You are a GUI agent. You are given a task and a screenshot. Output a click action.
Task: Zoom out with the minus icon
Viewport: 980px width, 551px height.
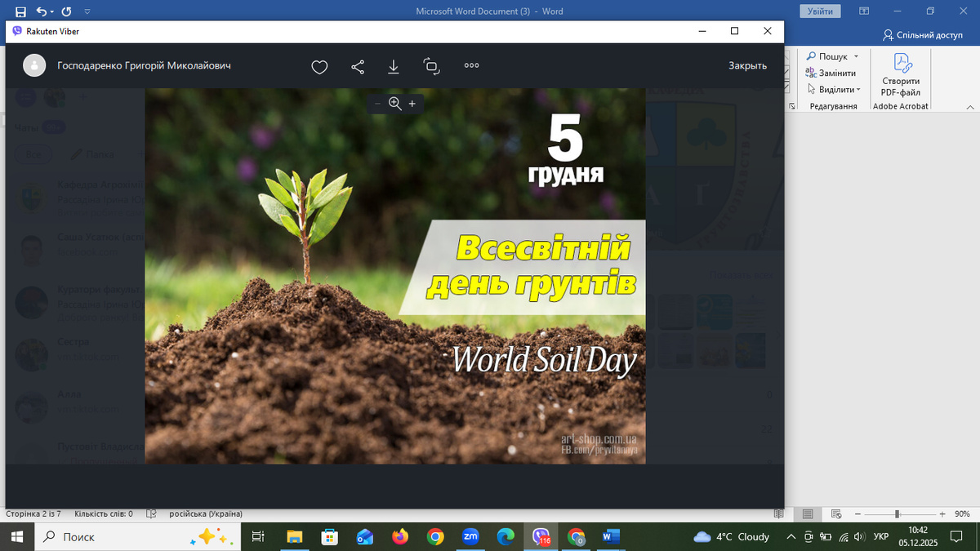[377, 104]
